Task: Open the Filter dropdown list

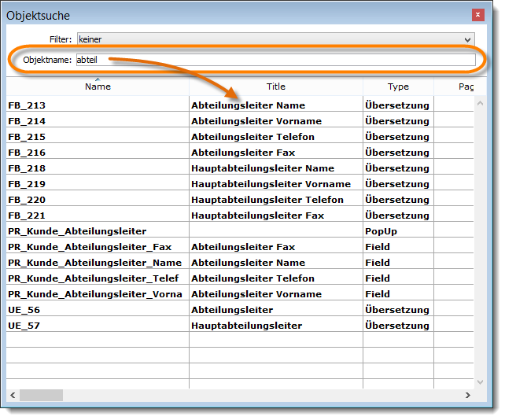Action: 468,39
